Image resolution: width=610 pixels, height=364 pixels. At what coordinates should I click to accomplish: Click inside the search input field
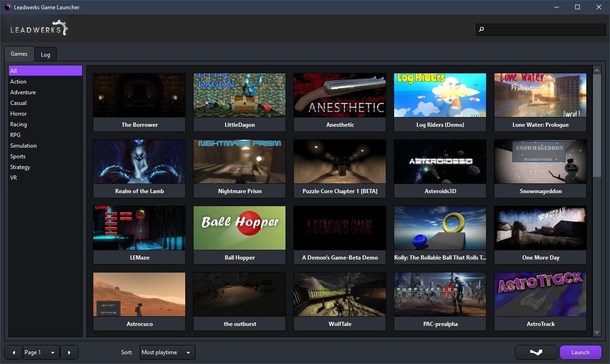click(543, 29)
